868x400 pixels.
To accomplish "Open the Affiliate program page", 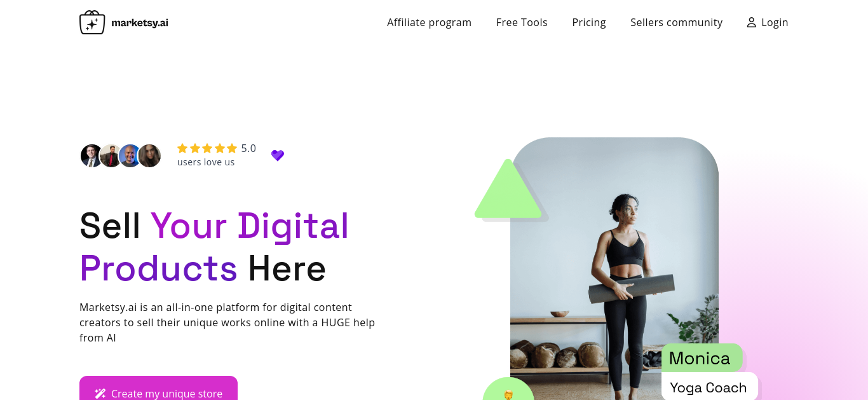I will tap(429, 22).
